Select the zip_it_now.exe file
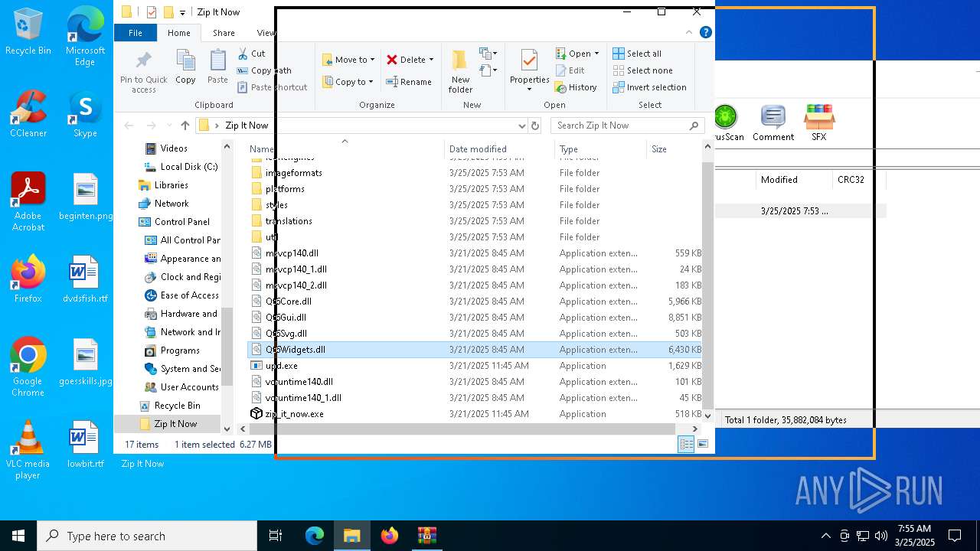Screen dimensions: 980x551 point(294,414)
